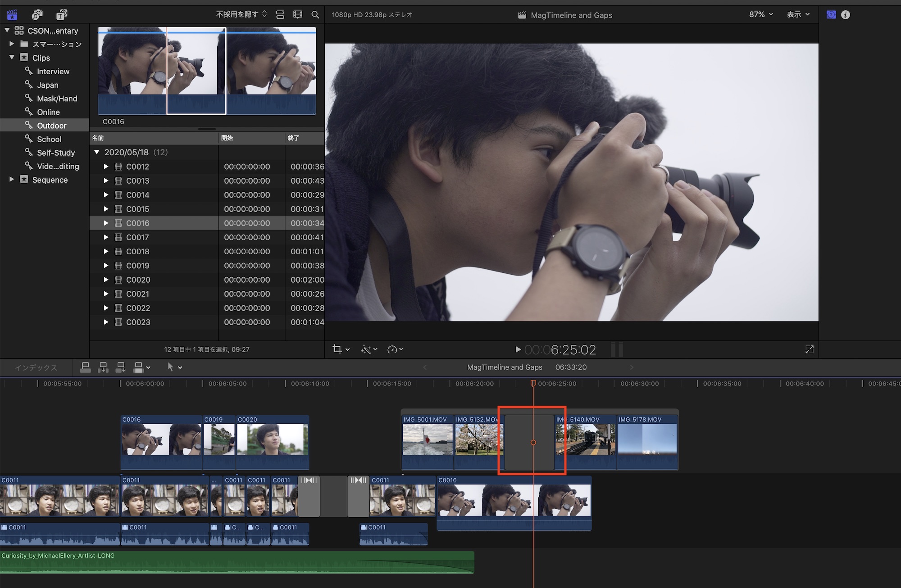Screen dimensions: 901x588
Task: Open the 表示 view options menu
Action: [798, 15]
